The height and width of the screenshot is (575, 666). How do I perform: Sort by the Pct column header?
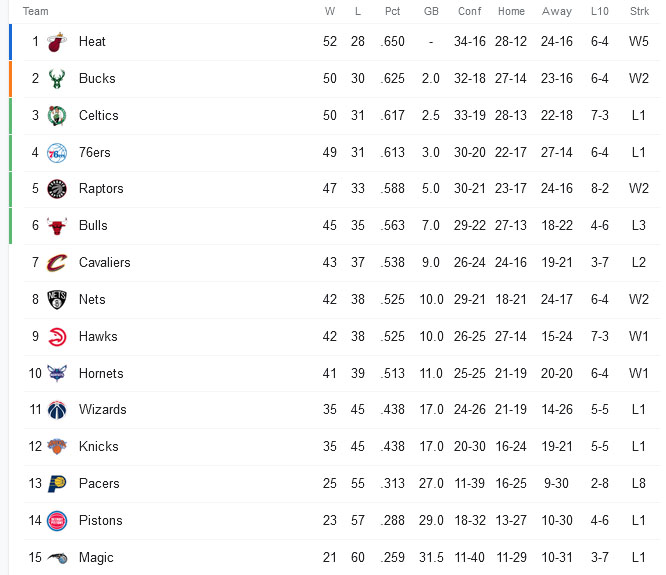392,11
